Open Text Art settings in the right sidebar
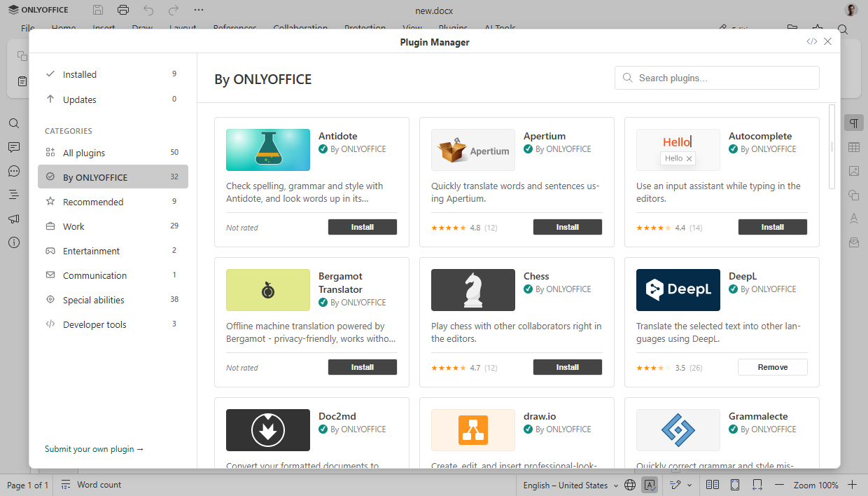This screenshot has width=868, height=496. coord(854,219)
